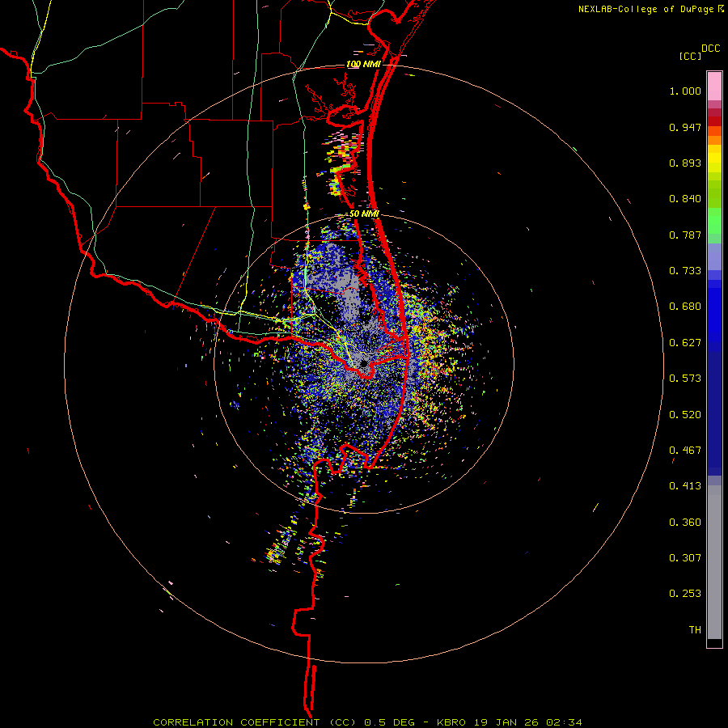
Task: Select the 0.253 legend value
Action: [x=685, y=594]
